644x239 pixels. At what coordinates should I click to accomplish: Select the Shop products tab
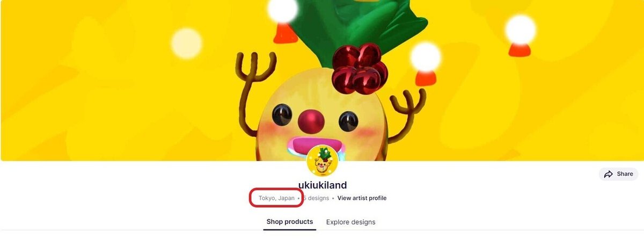click(290, 222)
